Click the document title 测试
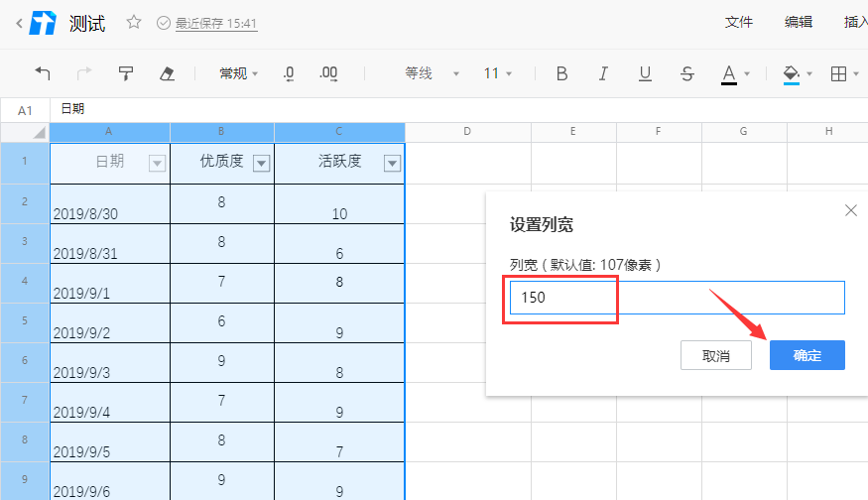The image size is (868, 500). click(87, 23)
